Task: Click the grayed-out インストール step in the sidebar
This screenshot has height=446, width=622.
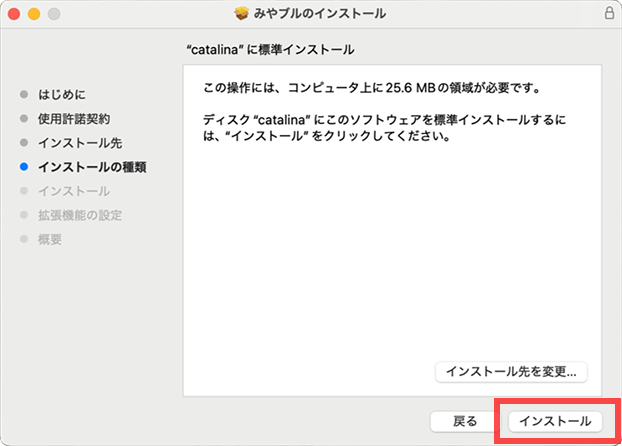Action: (x=74, y=191)
